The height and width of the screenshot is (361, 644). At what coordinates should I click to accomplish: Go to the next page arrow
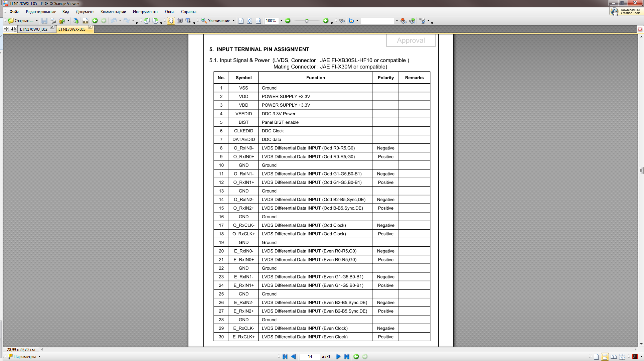(x=338, y=357)
